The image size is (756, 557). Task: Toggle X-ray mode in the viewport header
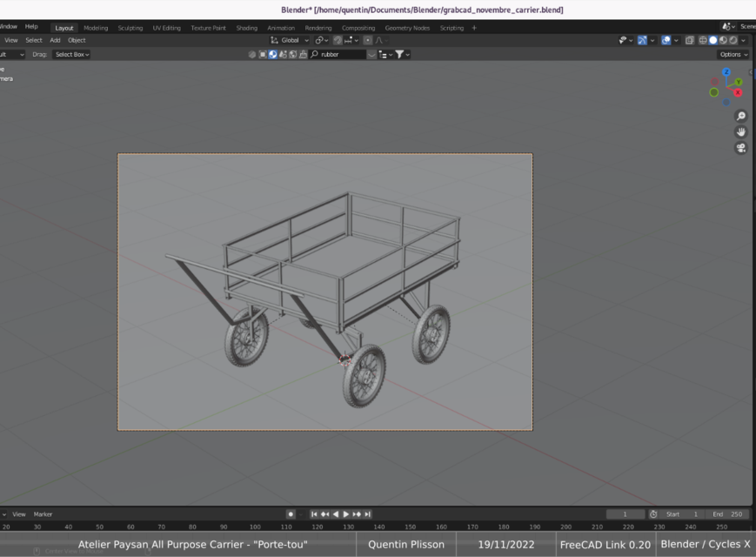tap(690, 39)
